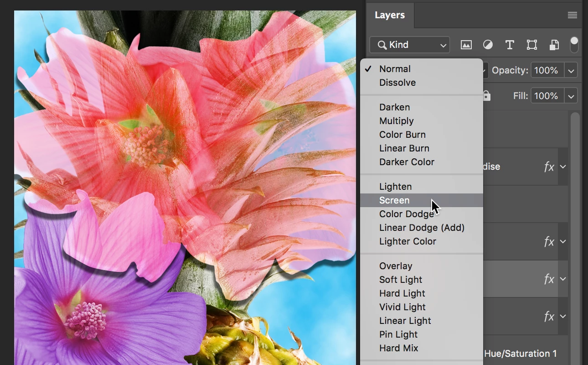Choose Darker Color blend mode
The height and width of the screenshot is (365, 588).
pos(422,162)
